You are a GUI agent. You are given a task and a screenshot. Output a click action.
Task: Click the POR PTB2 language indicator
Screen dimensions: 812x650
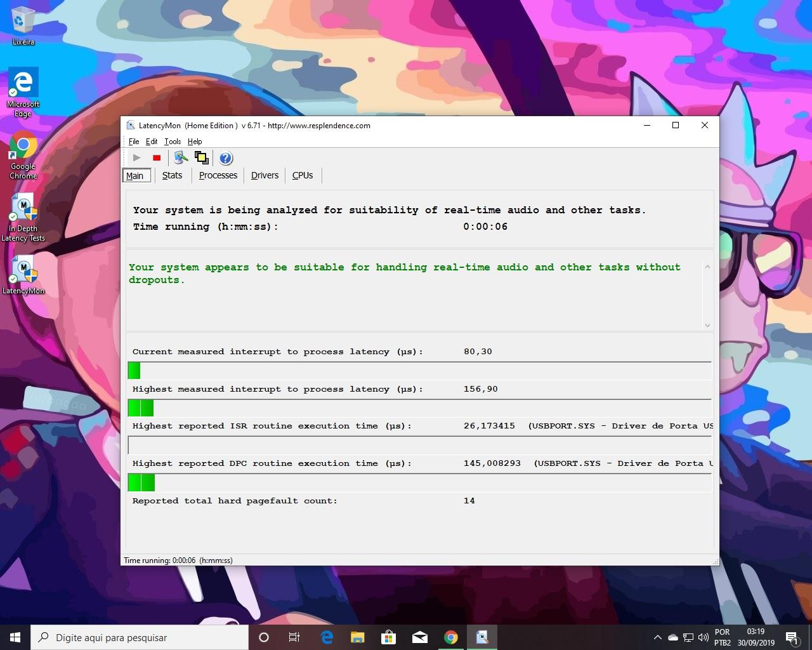tap(723, 637)
